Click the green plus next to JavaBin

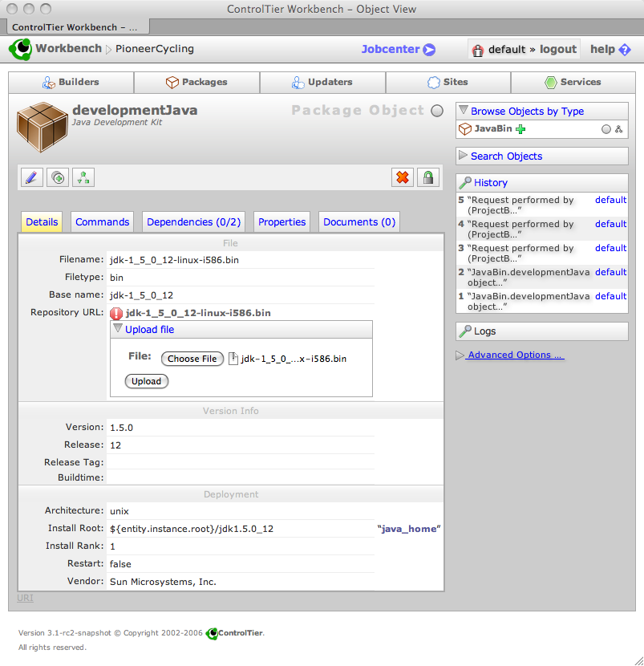pyautogui.click(x=520, y=129)
